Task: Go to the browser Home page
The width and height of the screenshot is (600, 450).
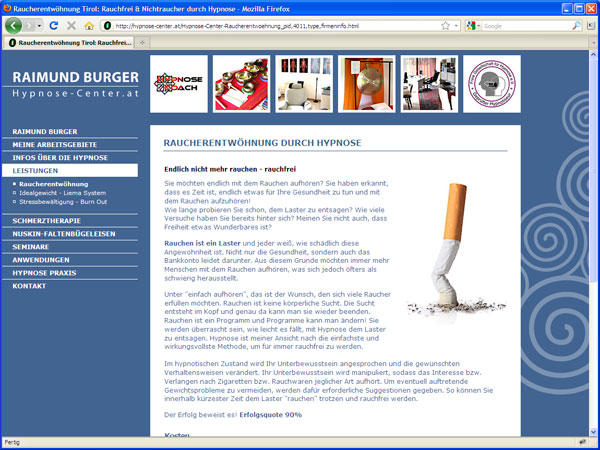Action: (x=89, y=26)
